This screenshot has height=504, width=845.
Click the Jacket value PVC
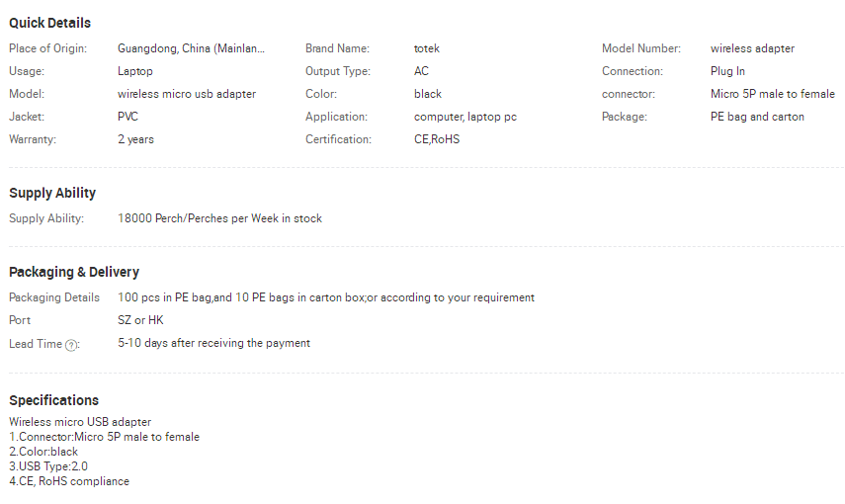click(x=127, y=117)
